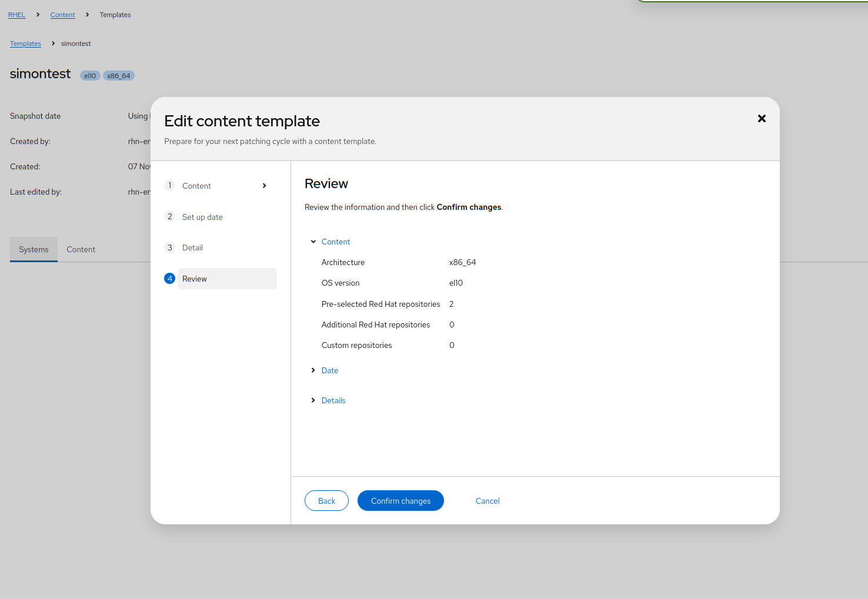Image resolution: width=868 pixels, height=599 pixels.
Task: Go back with the Back button
Action: point(326,501)
